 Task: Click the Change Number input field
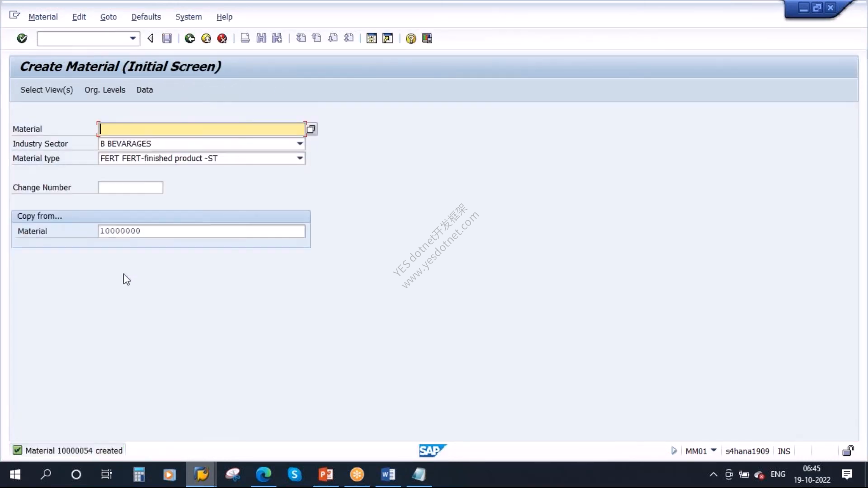tap(130, 188)
